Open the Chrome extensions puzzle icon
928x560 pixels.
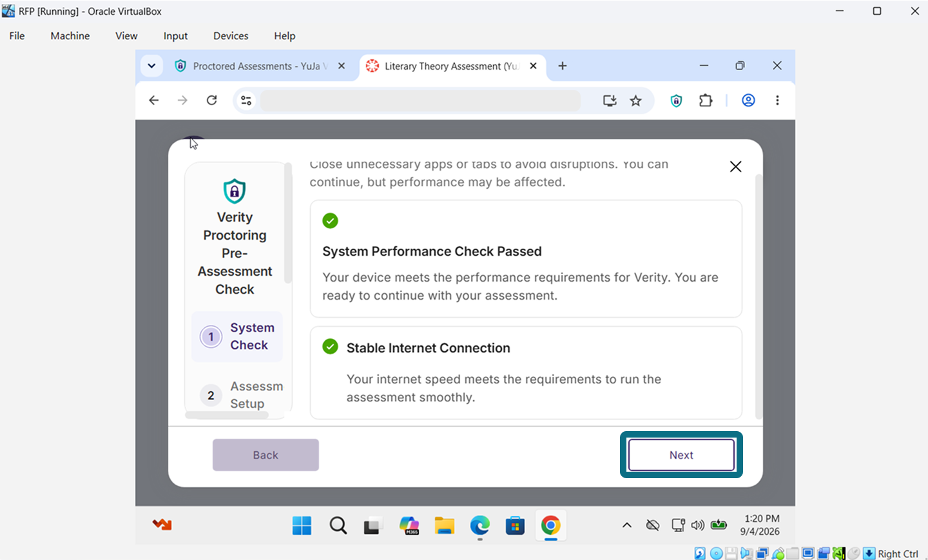pyautogui.click(x=706, y=100)
